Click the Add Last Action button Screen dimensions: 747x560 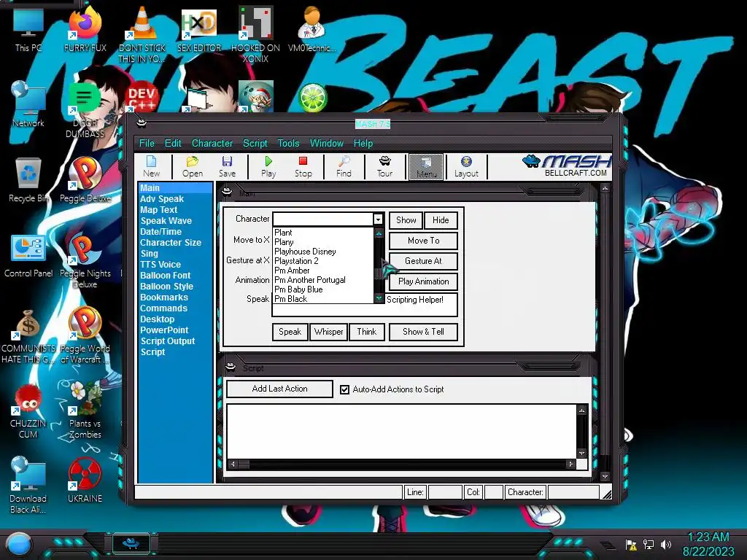pos(279,389)
